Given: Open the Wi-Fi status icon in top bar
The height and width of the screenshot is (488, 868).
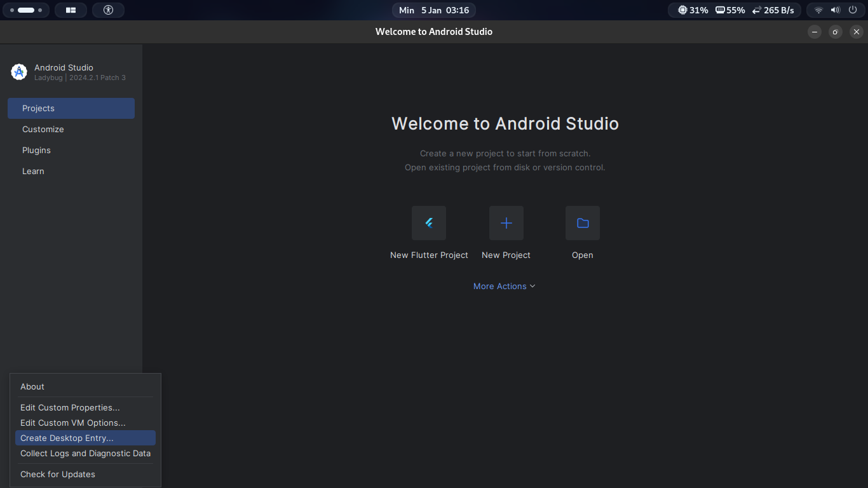Looking at the screenshot, I should [818, 10].
